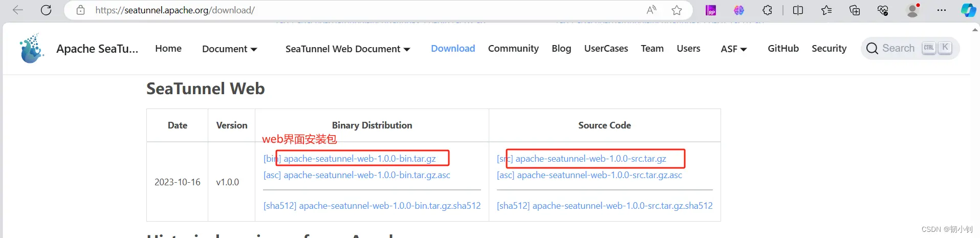Open Collections icon
Screen dimensions: 980x238
point(855,10)
